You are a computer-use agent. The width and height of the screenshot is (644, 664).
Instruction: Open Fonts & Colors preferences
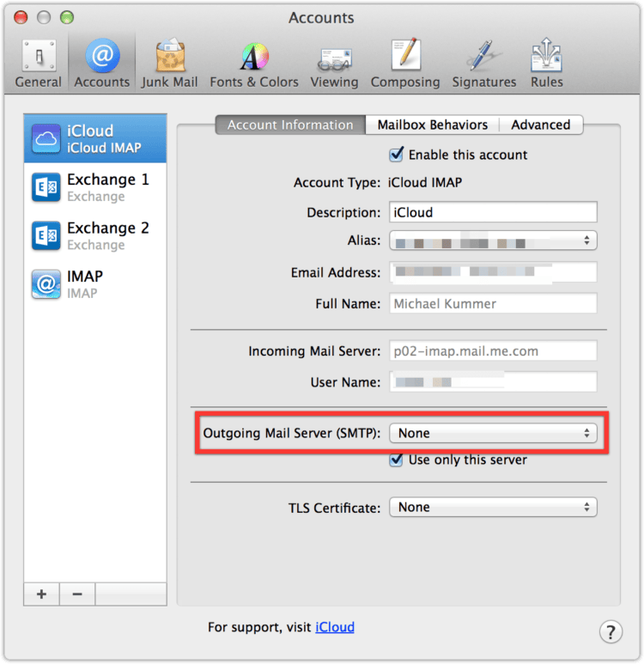tap(254, 64)
